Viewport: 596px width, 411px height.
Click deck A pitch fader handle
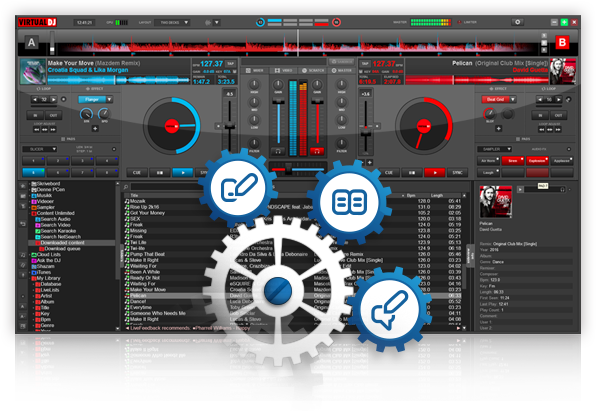point(230,127)
